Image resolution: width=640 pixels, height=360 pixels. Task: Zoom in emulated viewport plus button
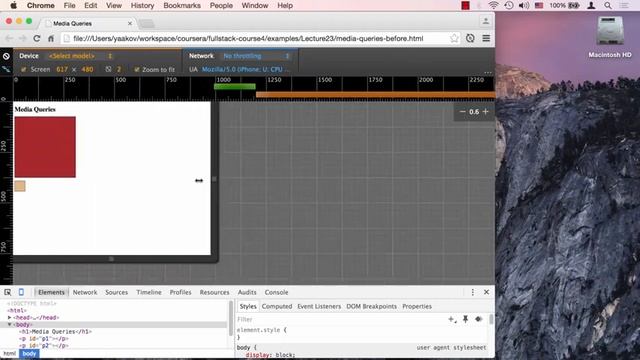point(486,111)
